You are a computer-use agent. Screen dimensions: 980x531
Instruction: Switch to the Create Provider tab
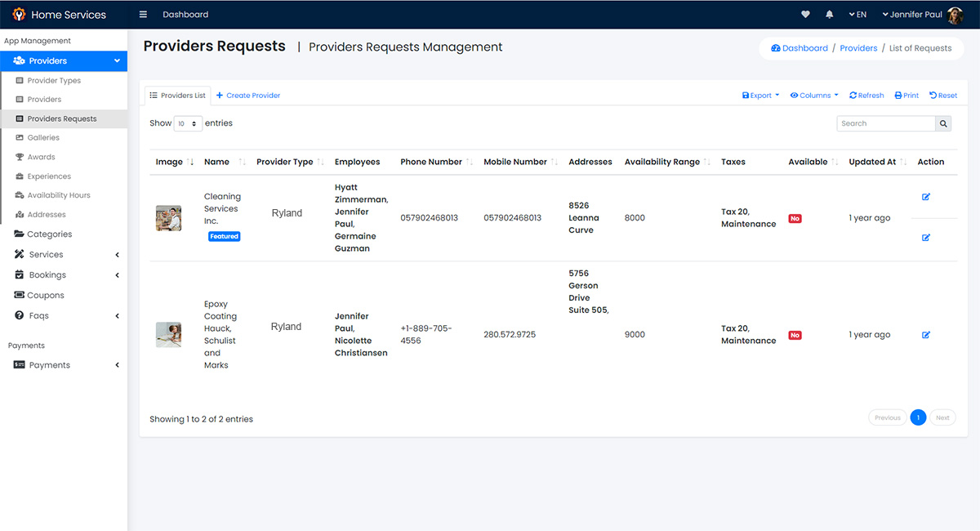point(248,96)
